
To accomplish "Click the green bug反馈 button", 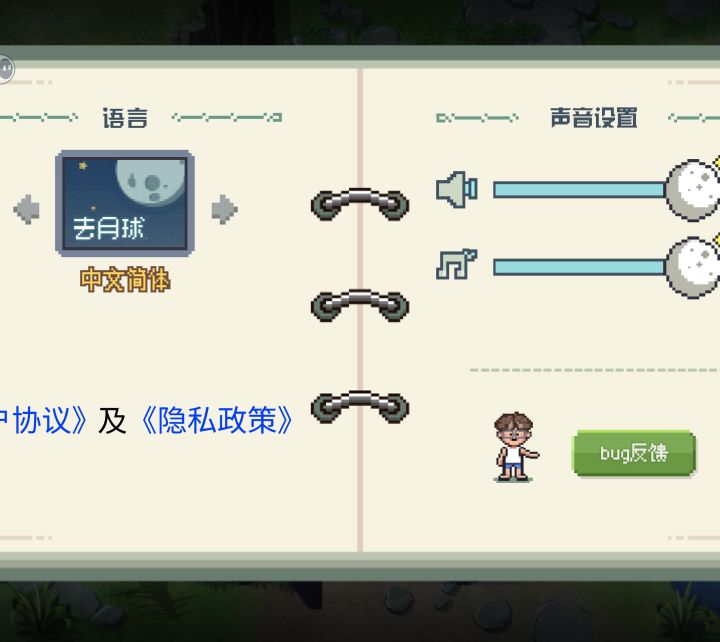I will [x=634, y=453].
